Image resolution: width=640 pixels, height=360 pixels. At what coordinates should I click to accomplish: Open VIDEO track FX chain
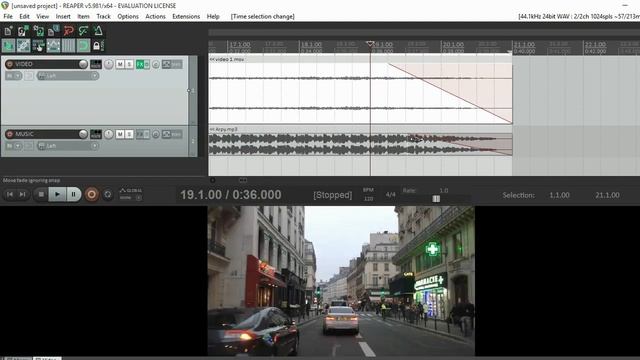click(x=140, y=64)
